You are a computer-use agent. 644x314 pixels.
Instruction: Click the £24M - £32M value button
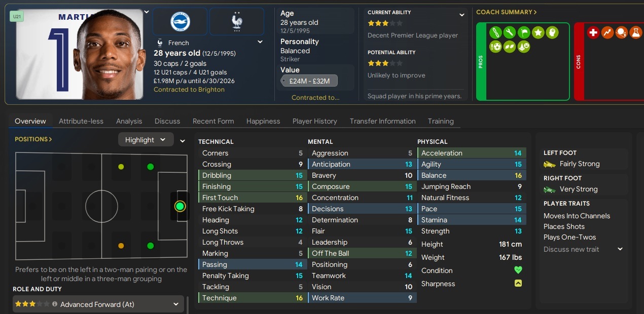[309, 81]
